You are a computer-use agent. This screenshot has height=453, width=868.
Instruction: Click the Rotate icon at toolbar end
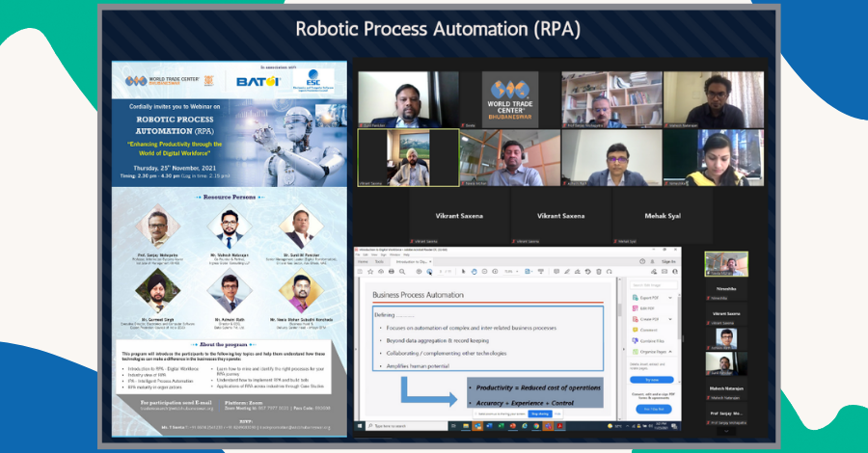(x=609, y=272)
